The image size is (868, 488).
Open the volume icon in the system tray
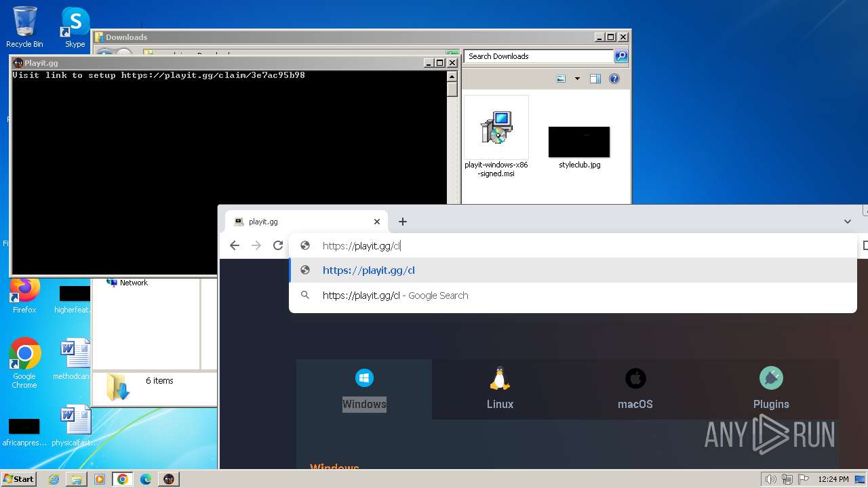point(770,479)
